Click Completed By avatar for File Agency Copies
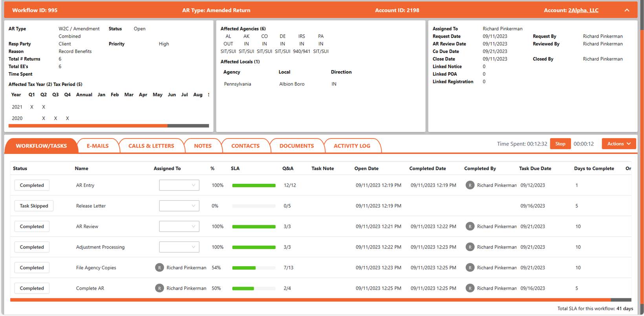 pyautogui.click(x=470, y=268)
